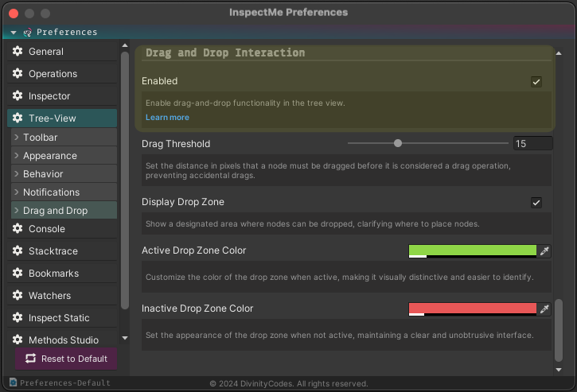Pick Active Drop Zone color with eyedropper

(x=544, y=251)
